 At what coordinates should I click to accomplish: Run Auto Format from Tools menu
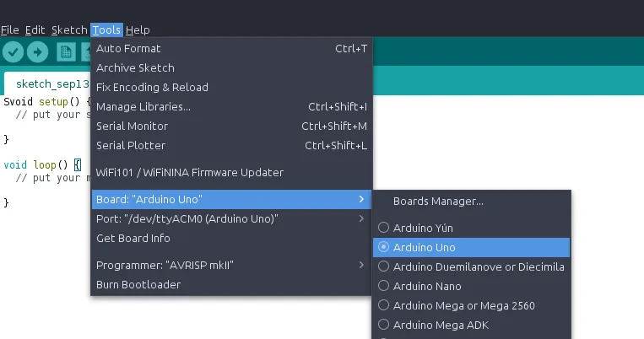tap(128, 49)
